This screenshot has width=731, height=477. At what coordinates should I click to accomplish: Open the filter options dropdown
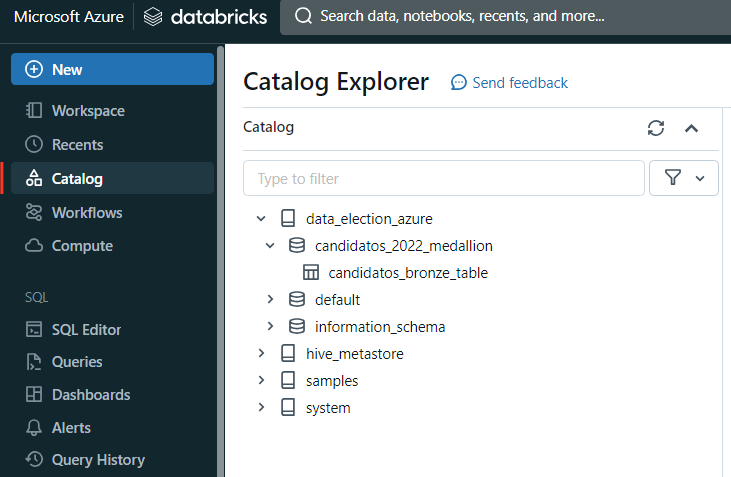684,178
